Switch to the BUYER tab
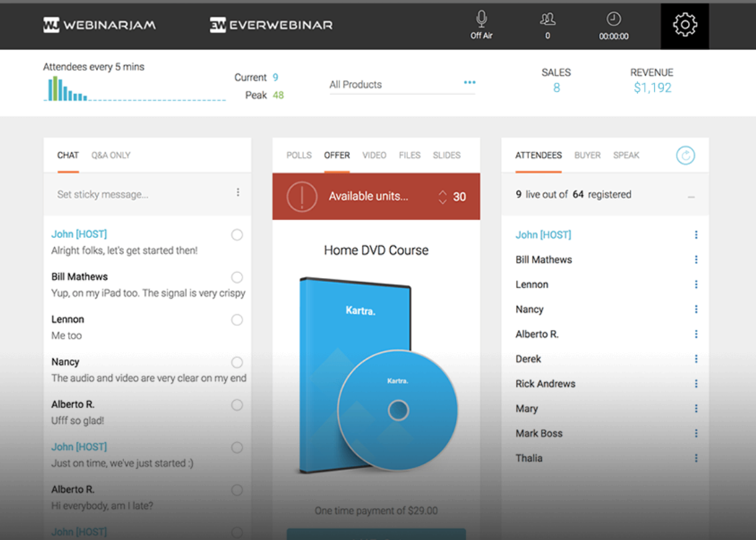The image size is (756, 540). point(587,155)
